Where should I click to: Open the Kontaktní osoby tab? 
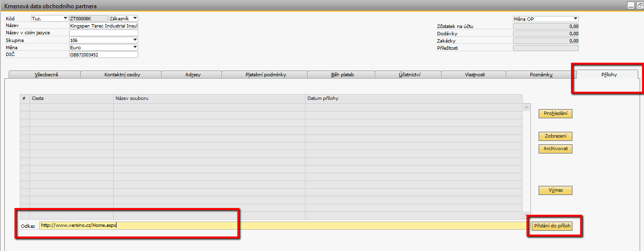point(120,75)
